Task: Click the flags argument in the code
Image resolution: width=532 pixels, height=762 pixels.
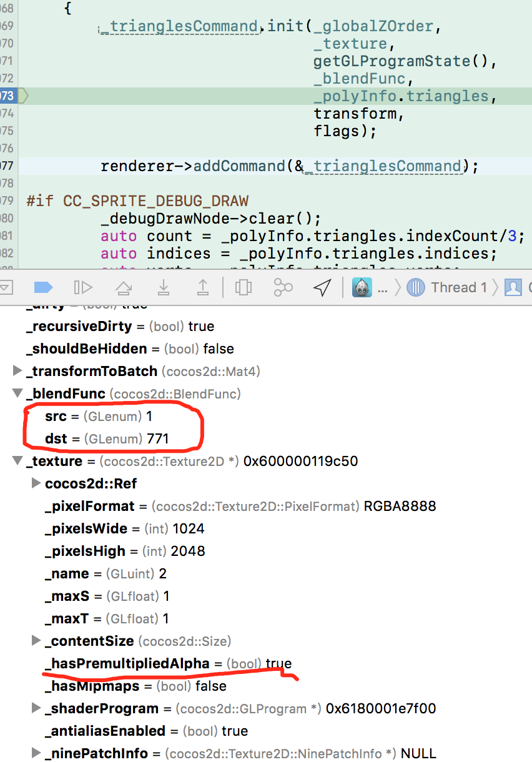Action: coord(337,131)
